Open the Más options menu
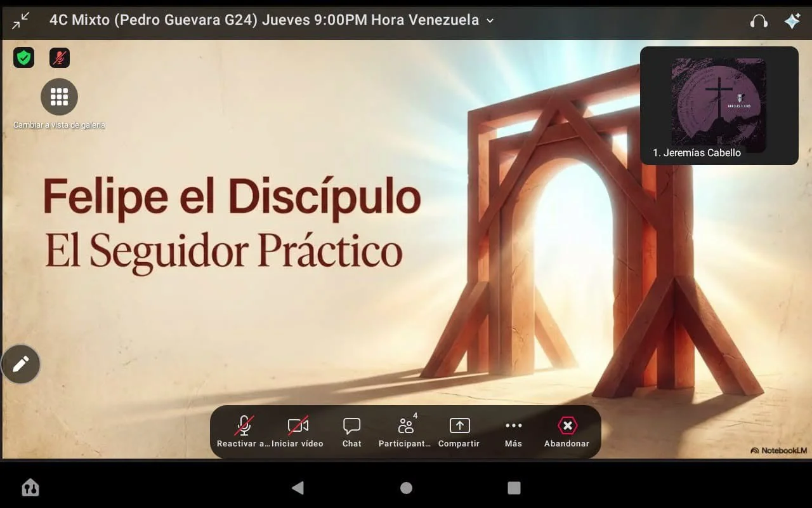812x508 pixels. [513, 432]
